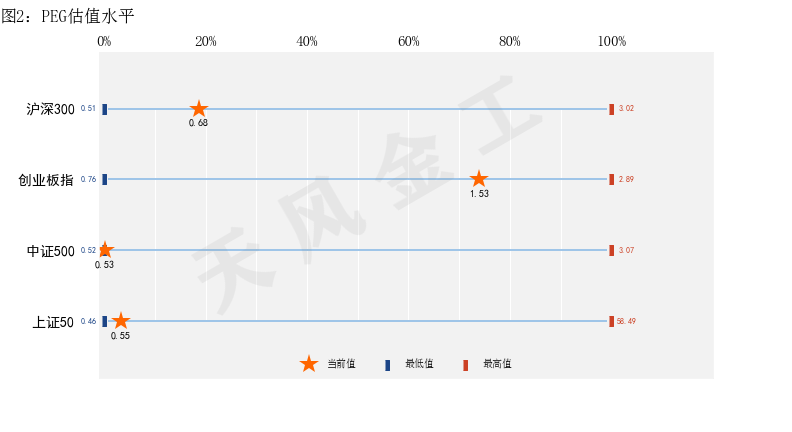The height and width of the screenshot is (432, 792).
Task: Click the 1.53 value under 创业板指 star
Action: coord(479,194)
